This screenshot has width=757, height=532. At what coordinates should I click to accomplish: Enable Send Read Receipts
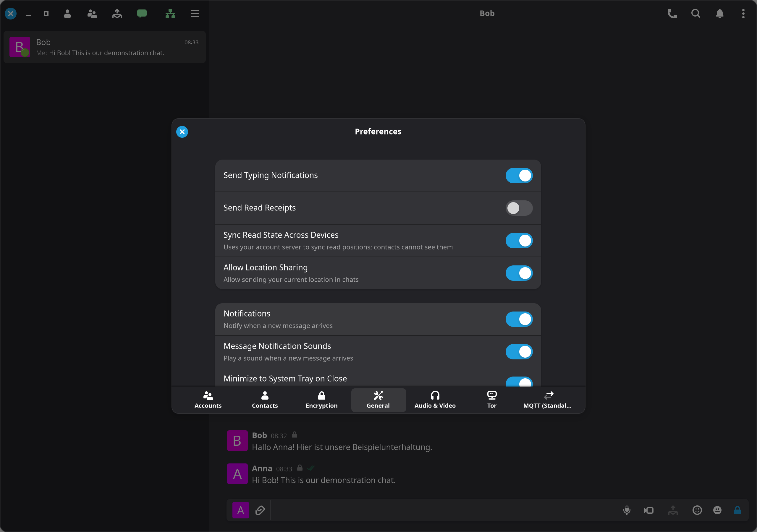[519, 208]
